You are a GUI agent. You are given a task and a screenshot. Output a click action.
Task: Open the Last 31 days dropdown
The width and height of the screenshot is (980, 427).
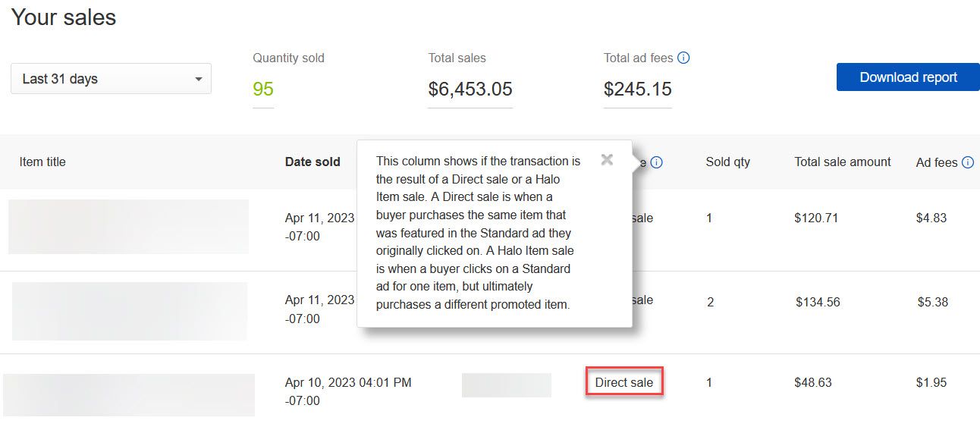tap(111, 79)
